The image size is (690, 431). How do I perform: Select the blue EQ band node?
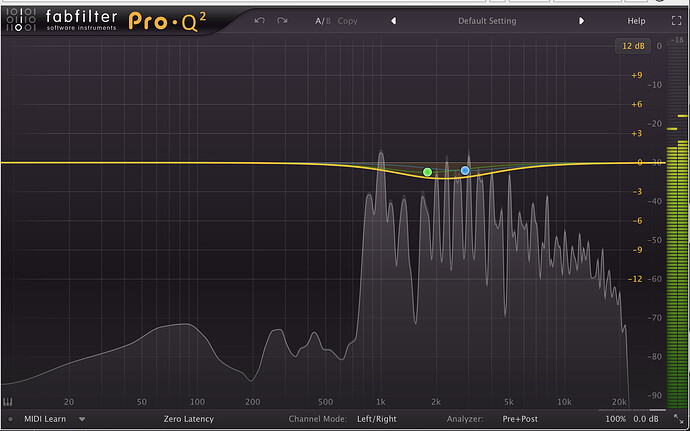tap(465, 170)
